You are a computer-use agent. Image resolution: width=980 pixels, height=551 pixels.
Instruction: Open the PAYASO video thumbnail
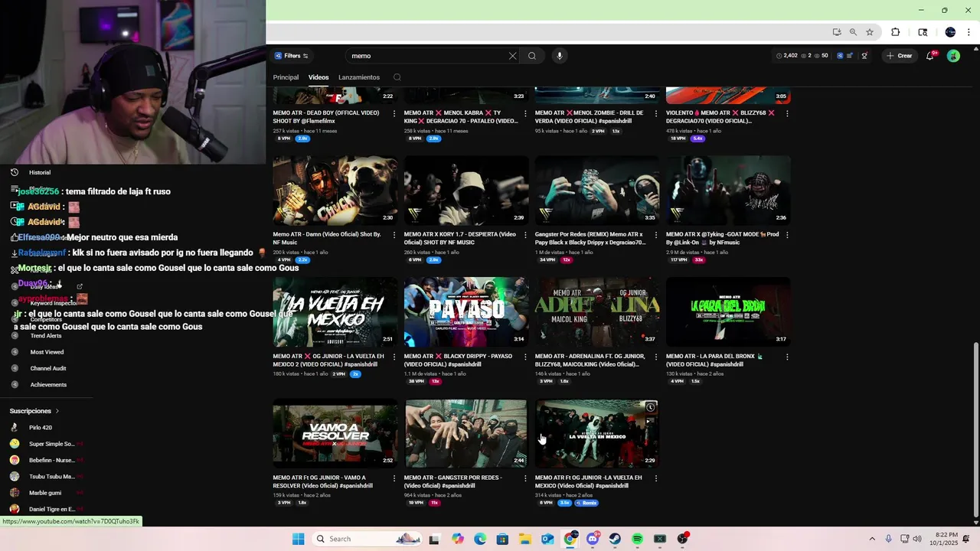point(466,311)
